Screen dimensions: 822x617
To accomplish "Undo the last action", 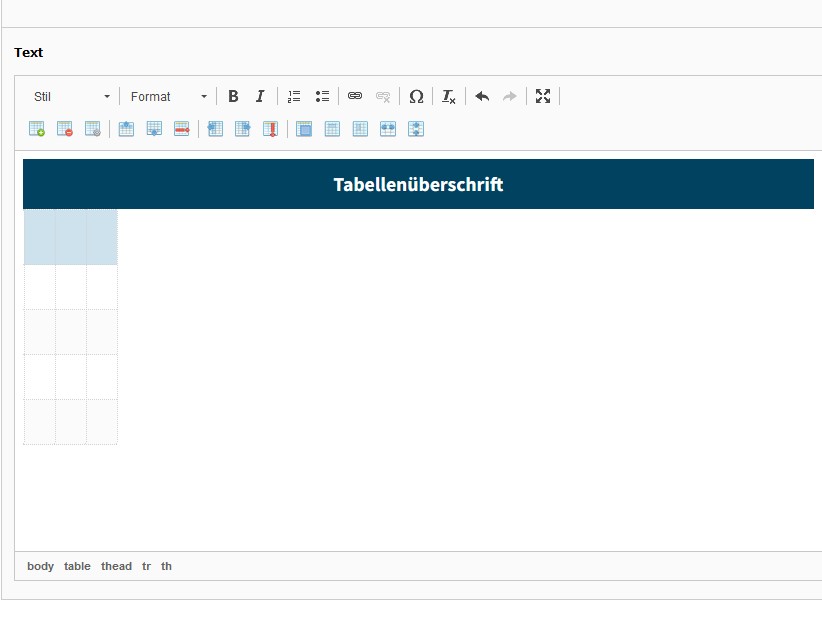I will (x=482, y=97).
